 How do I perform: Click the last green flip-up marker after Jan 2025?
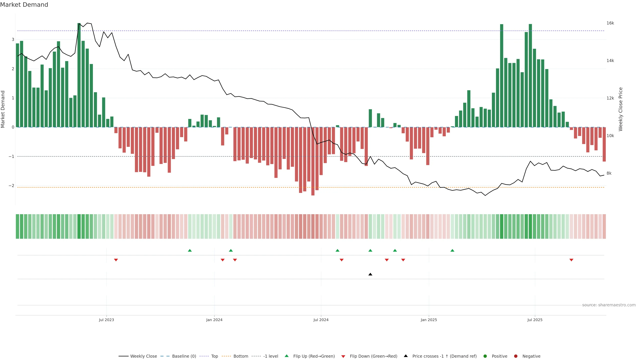click(452, 250)
